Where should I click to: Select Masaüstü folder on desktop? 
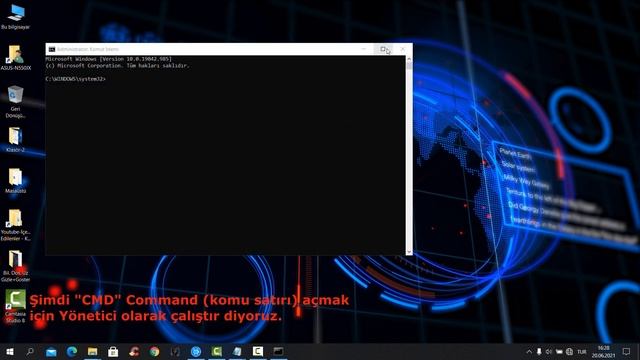pyautogui.click(x=16, y=181)
